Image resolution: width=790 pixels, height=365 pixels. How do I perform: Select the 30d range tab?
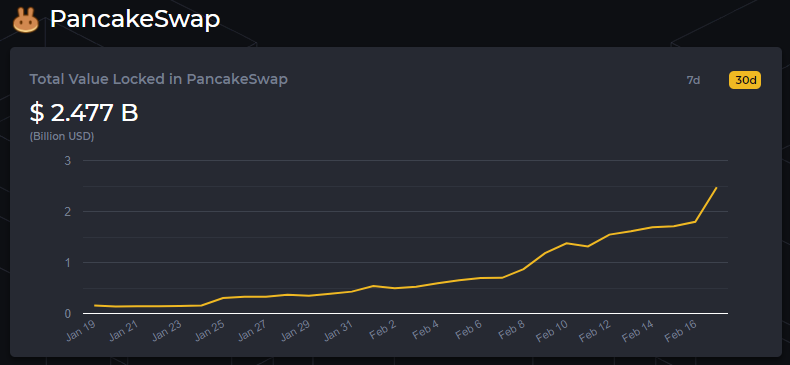[745, 80]
